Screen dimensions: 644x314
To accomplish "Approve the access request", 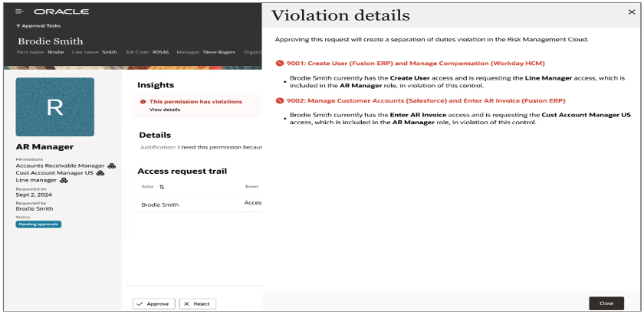I will tap(153, 304).
